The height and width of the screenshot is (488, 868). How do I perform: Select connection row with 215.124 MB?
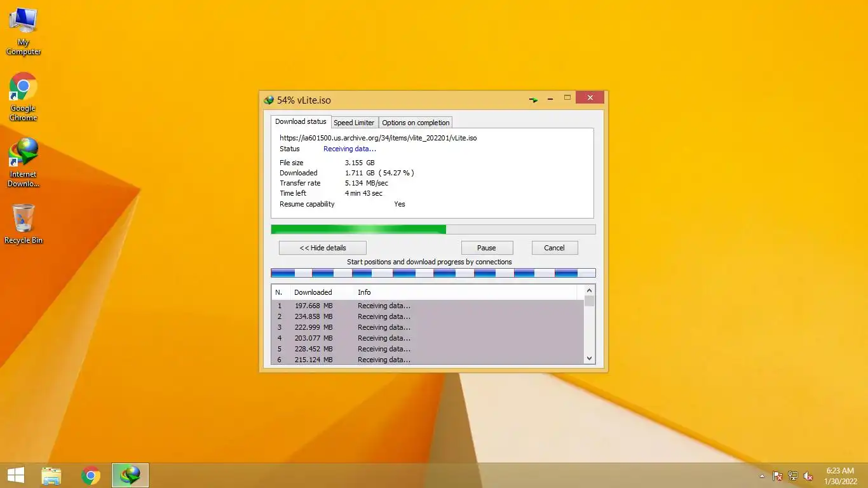pos(427,360)
